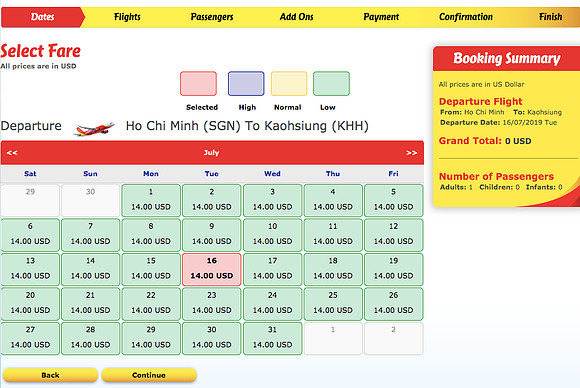Image resolution: width=580 pixels, height=388 pixels.
Task: Select July 6 fare cell
Action: (30, 235)
